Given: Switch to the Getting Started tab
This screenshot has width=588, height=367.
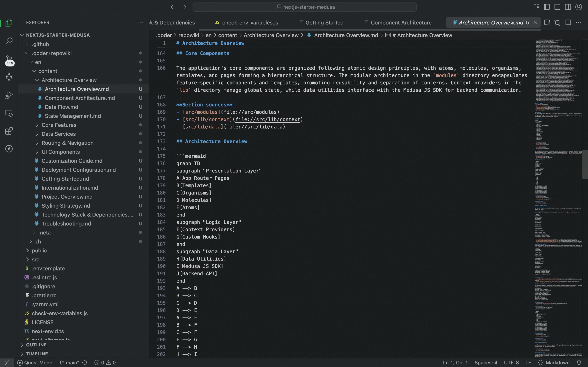Looking at the screenshot, I should (x=324, y=23).
